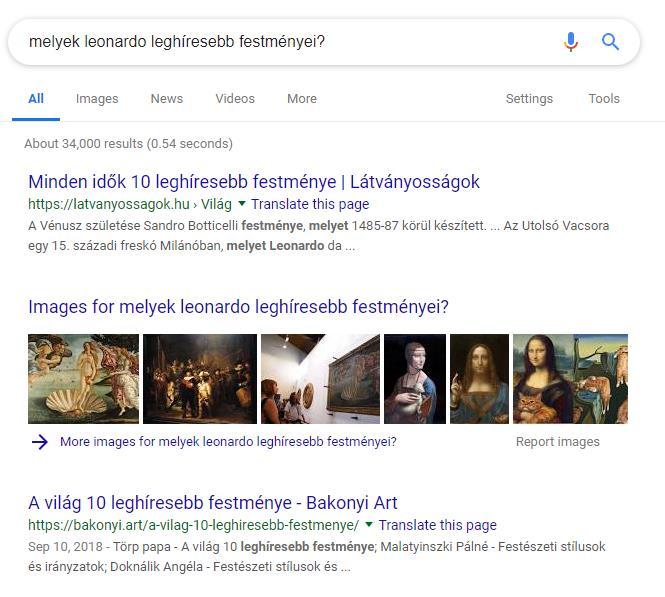Click the latvanyossagok.hu green URL
665x597 pixels.
coord(130,204)
